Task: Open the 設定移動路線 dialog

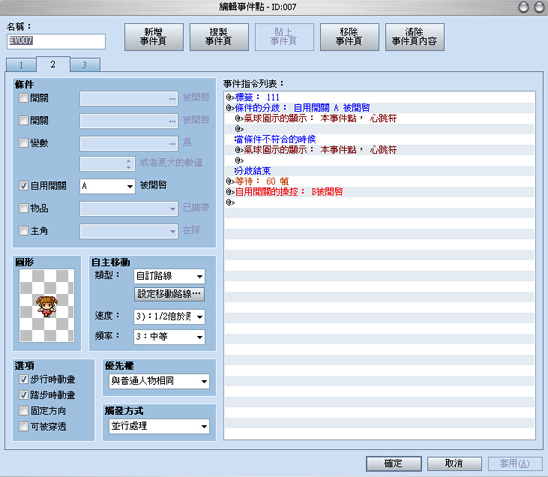Action: [169, 294]
